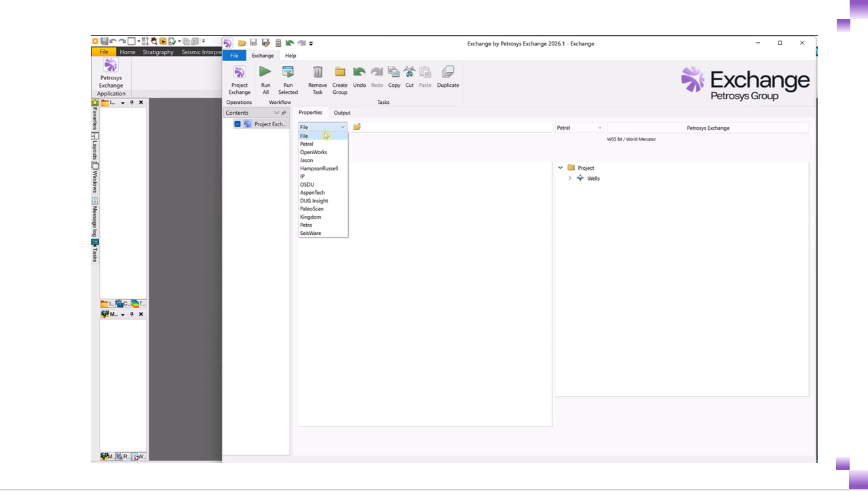868x491 pixels.
Task: Collapse the Project folder node
Action: tap(561, 168)
